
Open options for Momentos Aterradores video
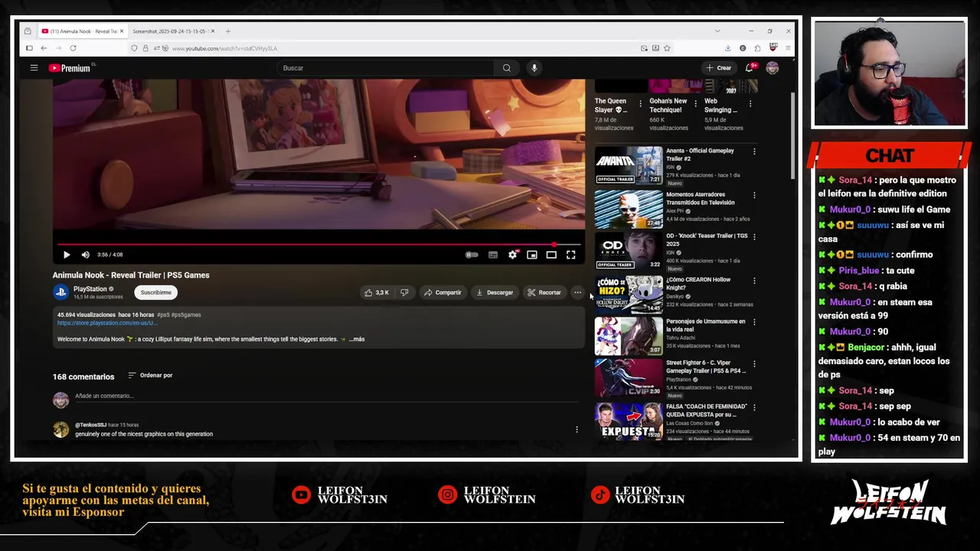pos(754,195)
